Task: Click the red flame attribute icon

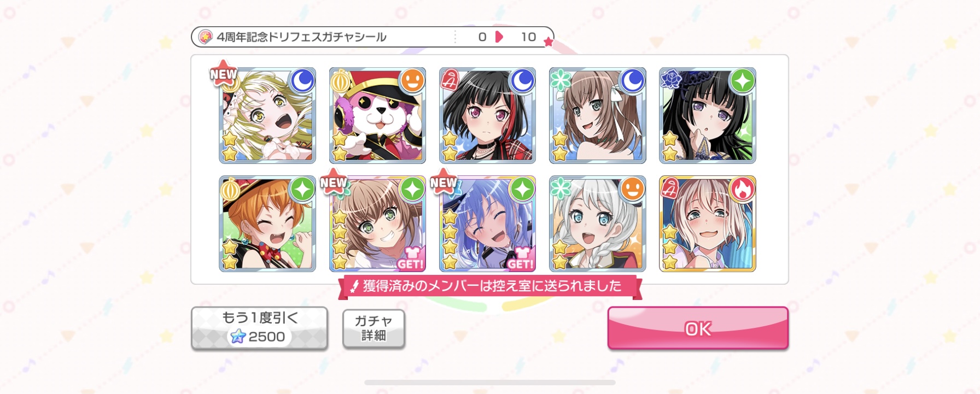Action: (743, 189)
